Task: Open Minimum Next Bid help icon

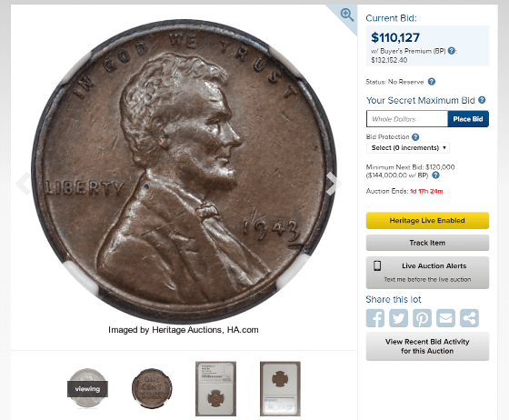Action: [436, 175]
